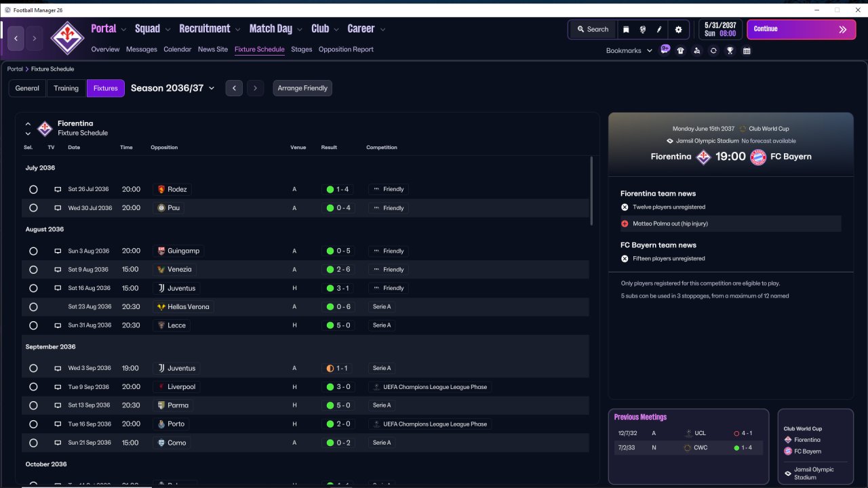
Task: Switch to the Opposition Report tab
Action: coord(346,49)
